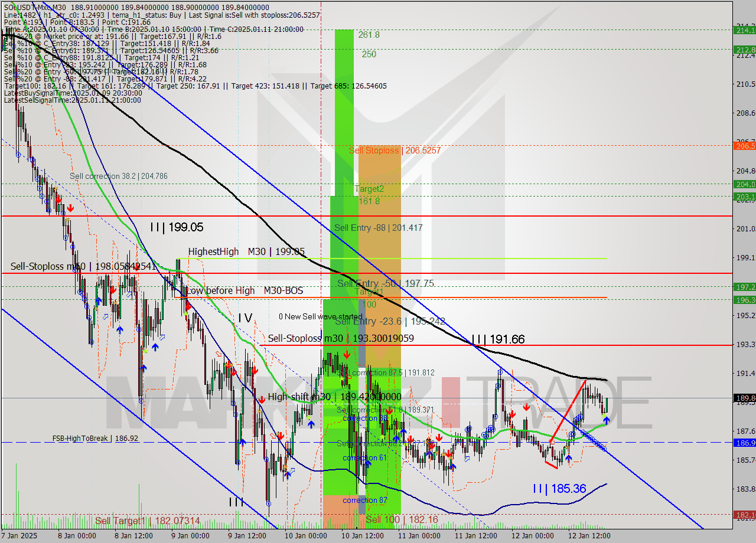Click the 'I I | 199.05' wave label
Screen dimensions: 756x543
pos(177,227)
